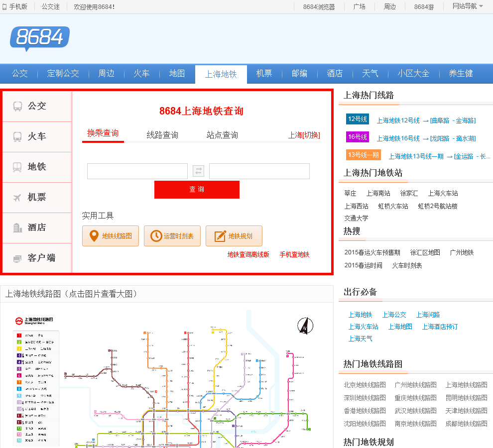Swap start and destination stations icon
Viewport: 493px width, 448px height.
pos(198,171)
